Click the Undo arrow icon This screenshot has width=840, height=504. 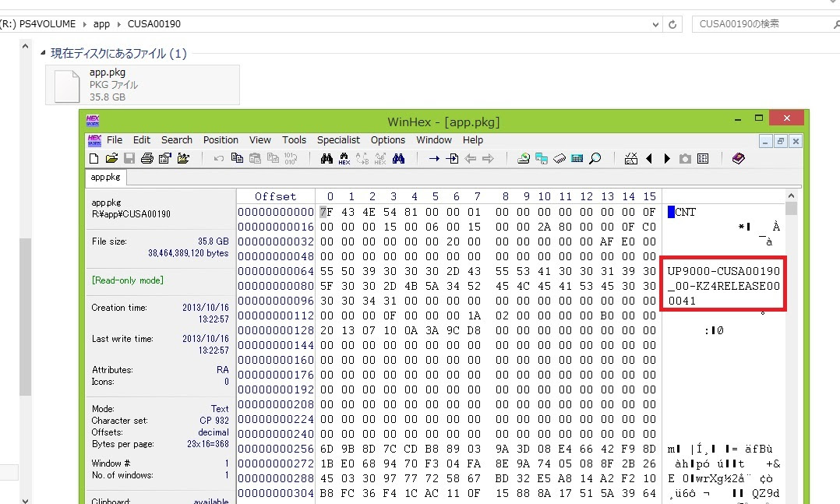click(x=218, y=159)
